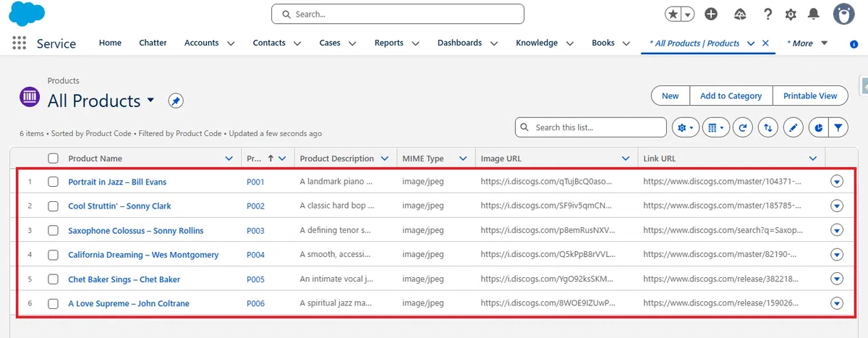Screen dimensions: 868x338
Task: Refresh the products list
Action: 742,127
